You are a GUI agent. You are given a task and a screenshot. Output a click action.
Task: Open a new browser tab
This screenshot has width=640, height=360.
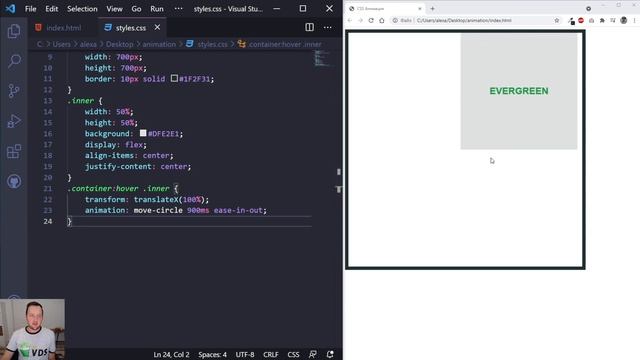coord(432,9)
